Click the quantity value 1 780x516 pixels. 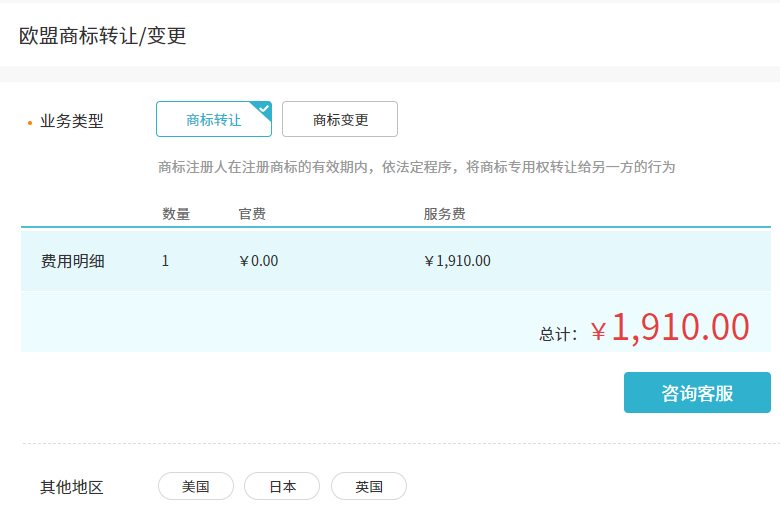tap(165, 262)
